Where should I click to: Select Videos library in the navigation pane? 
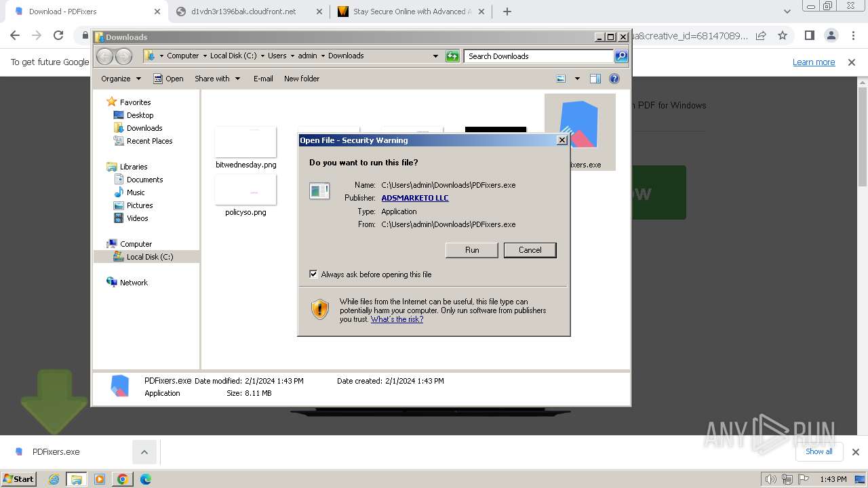[x=131, y=218]
